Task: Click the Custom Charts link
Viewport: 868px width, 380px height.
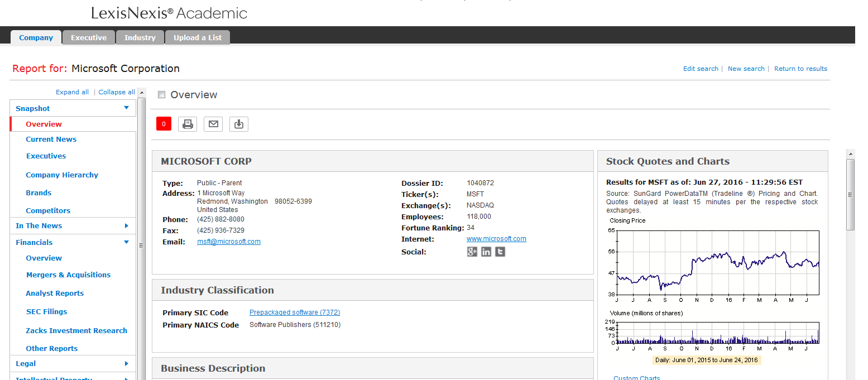Action: click(636, 378)
